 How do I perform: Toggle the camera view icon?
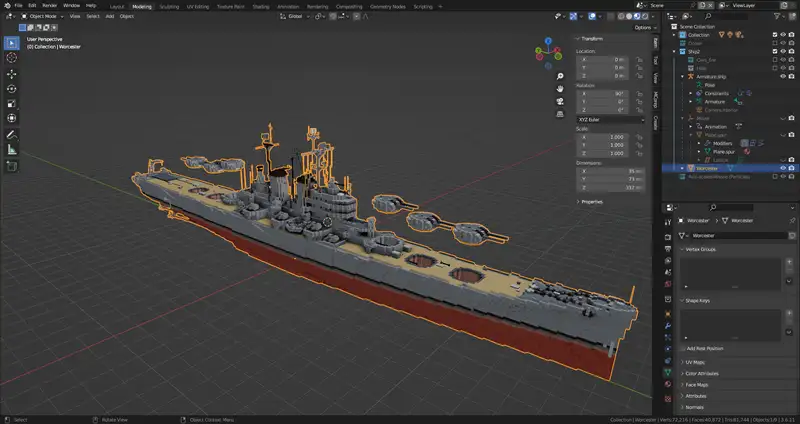(x=560, y=102)
